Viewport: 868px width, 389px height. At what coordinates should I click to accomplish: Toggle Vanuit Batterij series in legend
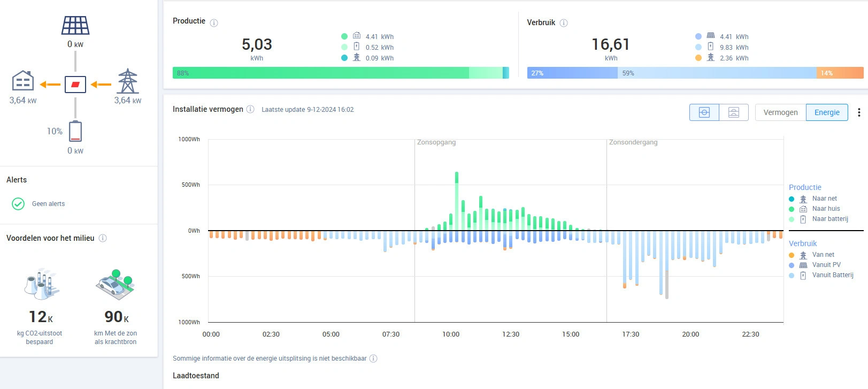821,275
